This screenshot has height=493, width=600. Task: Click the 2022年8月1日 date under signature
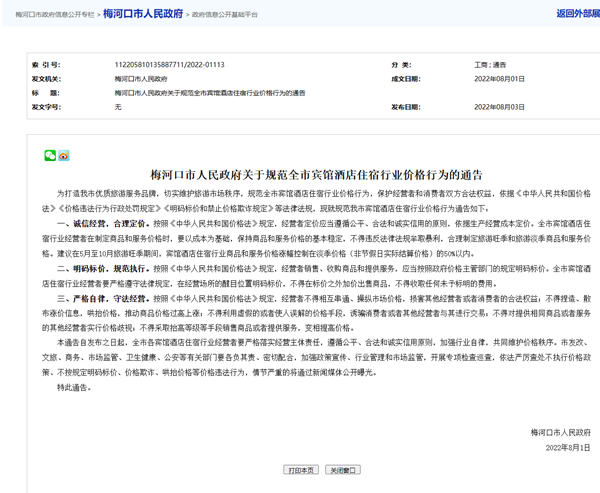[x=567, y=447]
